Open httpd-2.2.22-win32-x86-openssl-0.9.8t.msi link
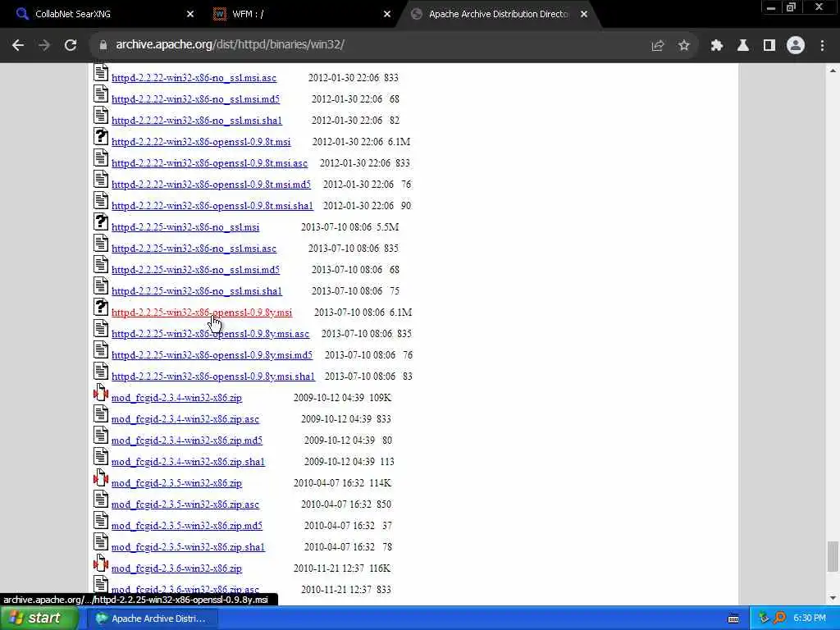The height and width of the screenshot is (630, 840). [x=201, y=142]
